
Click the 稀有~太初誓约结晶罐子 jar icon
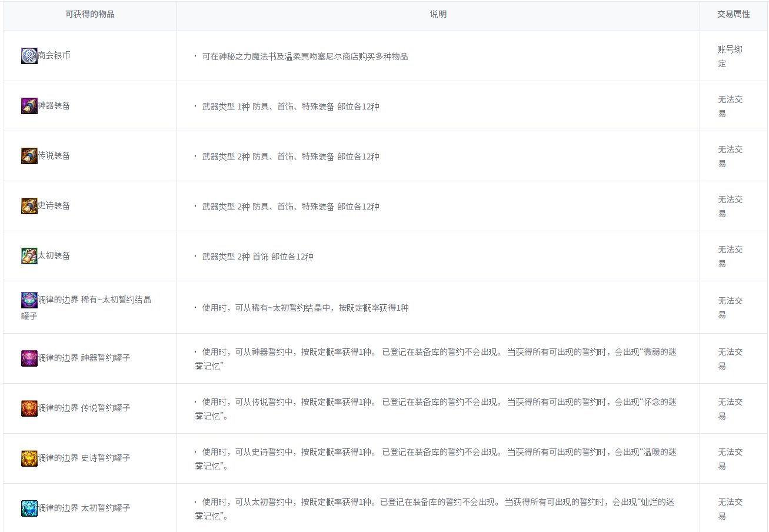pyautogui.click(x=29, y=300)
